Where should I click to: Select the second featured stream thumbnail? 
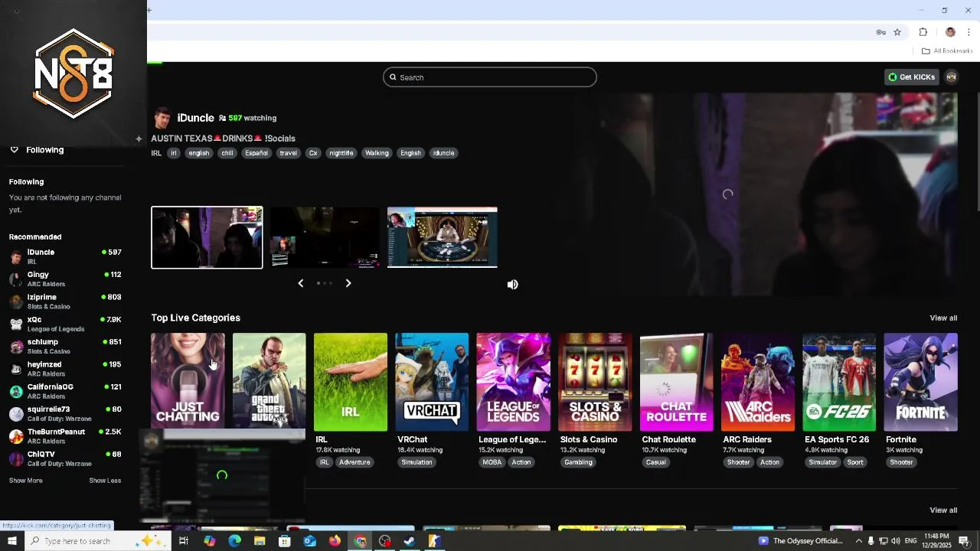click(325, 237)
